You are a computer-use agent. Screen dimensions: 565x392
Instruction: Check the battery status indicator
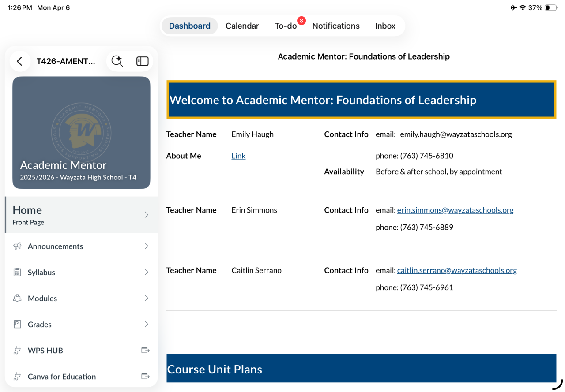[x=550, y=7]
